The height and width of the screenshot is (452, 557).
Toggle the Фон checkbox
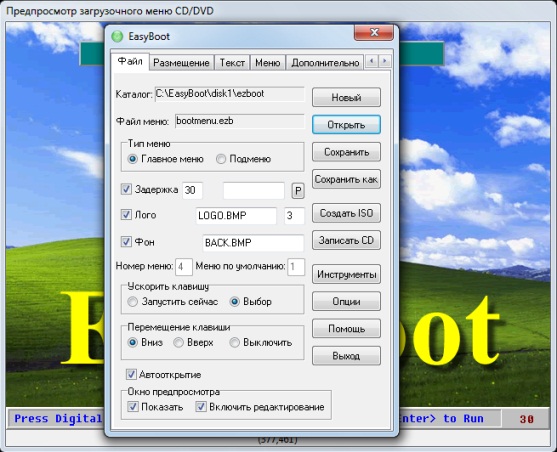pyautogui.click(x=126, y=242)
